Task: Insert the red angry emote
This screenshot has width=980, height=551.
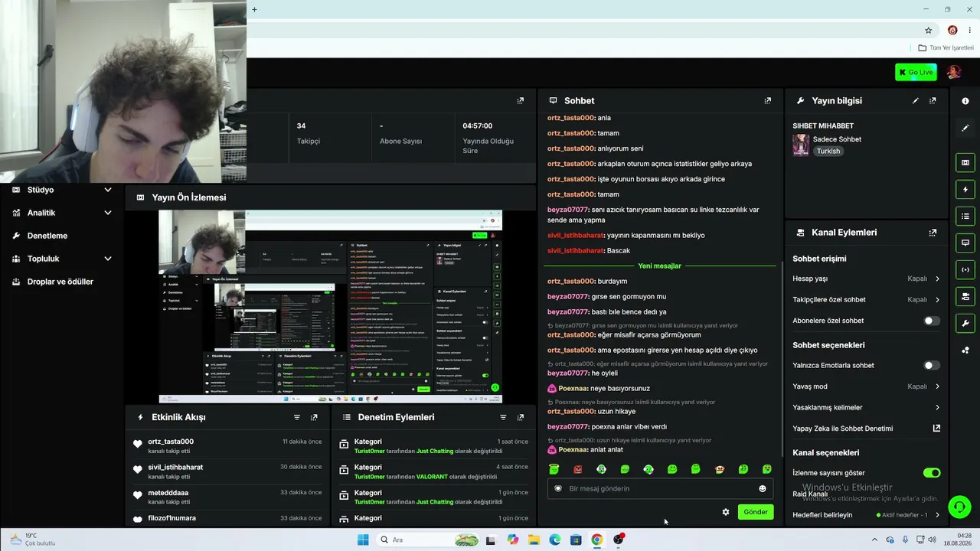Action: coord(577,469)
